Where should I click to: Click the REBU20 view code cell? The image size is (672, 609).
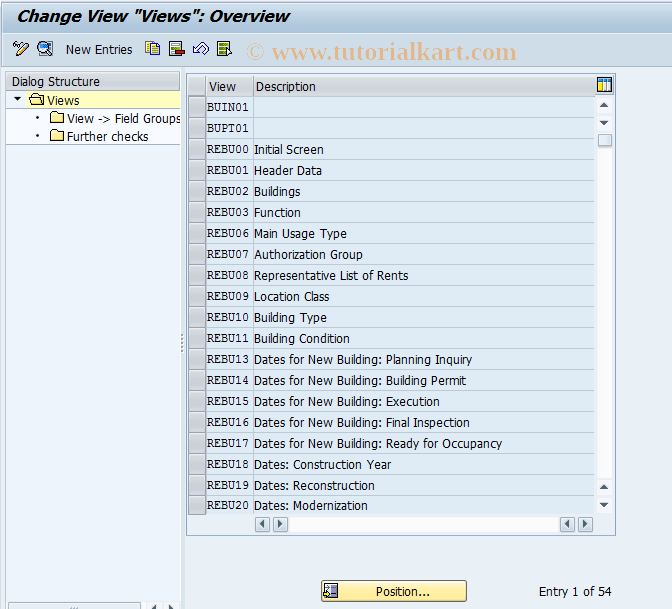coord(229,505)
